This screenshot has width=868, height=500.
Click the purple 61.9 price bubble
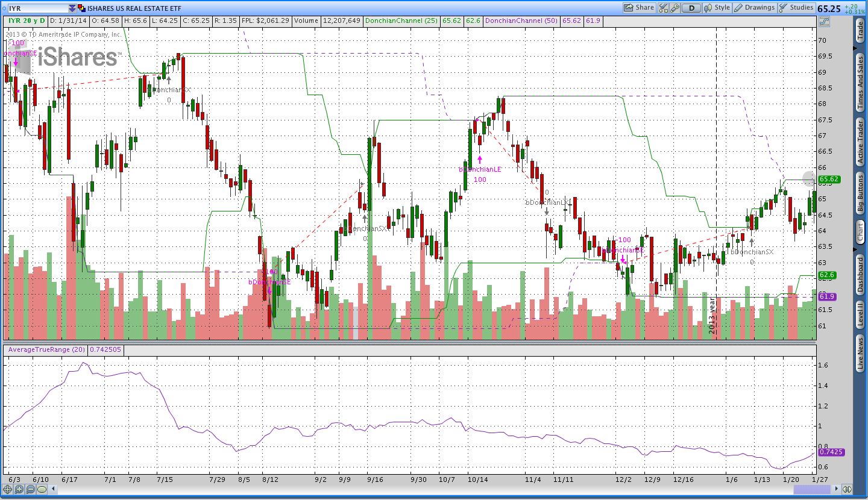[x=827, y=296]
